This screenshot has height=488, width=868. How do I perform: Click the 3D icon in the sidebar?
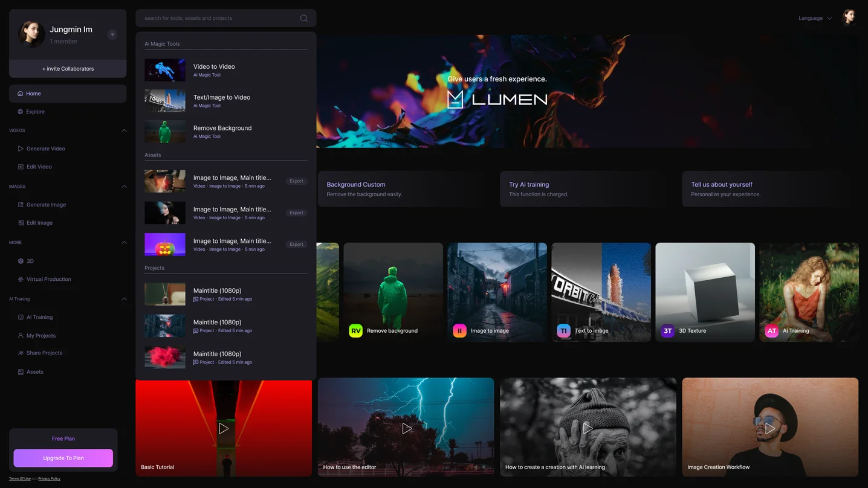click(21, 261)
